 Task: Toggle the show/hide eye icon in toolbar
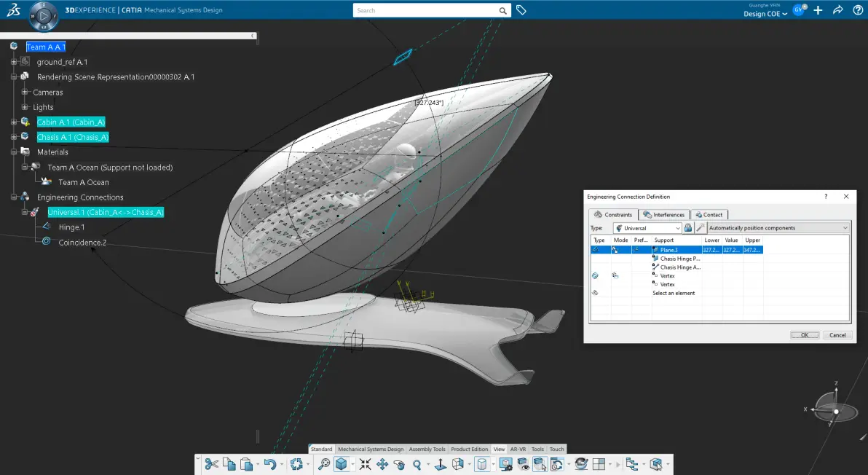coord(523,464)
